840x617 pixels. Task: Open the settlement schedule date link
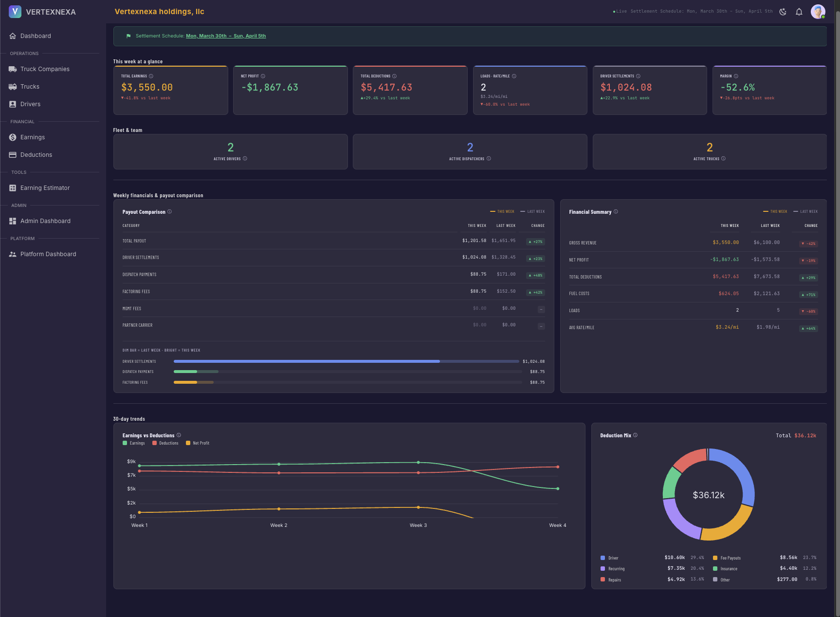coord(226,36)
